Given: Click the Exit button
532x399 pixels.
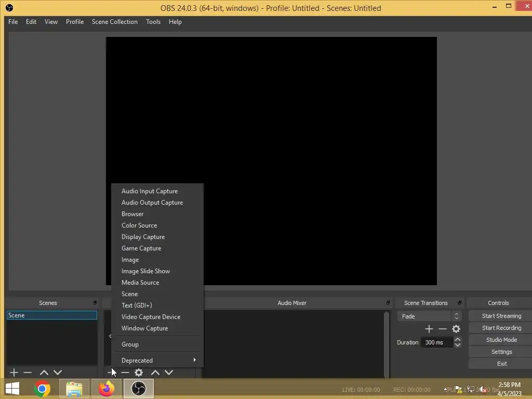Looking at the screenshot, I should point(501,364).
